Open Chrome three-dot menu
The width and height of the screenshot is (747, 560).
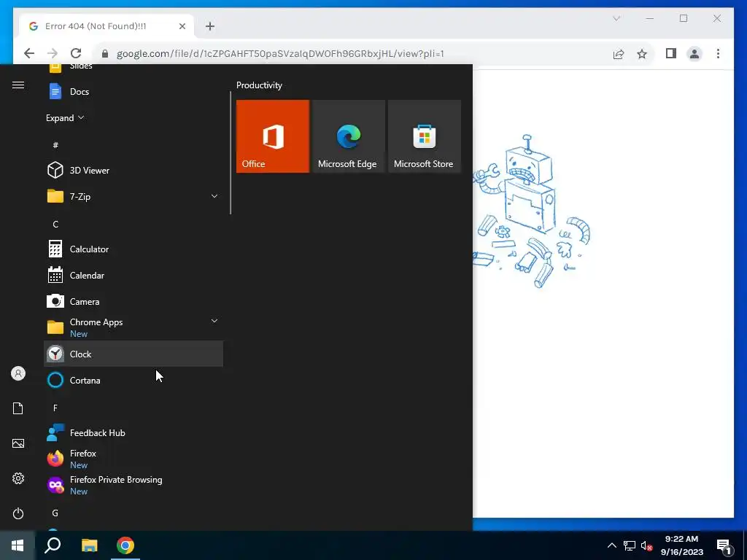[718, 53]
